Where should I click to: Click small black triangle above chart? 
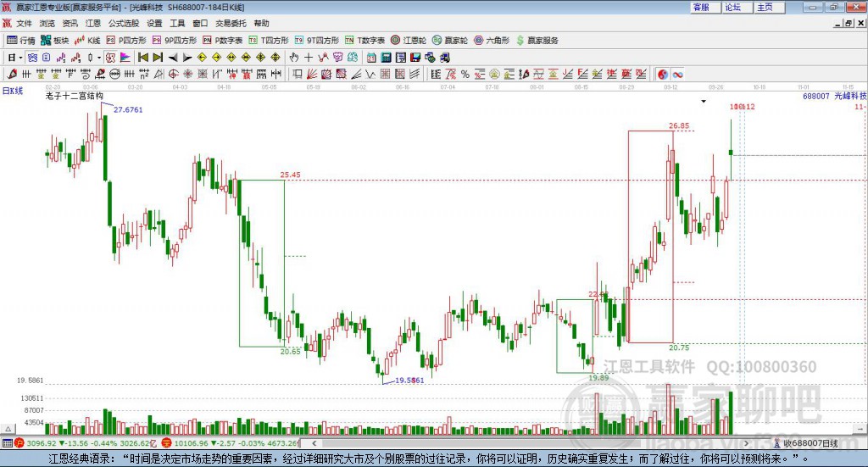tap(704, 101)
